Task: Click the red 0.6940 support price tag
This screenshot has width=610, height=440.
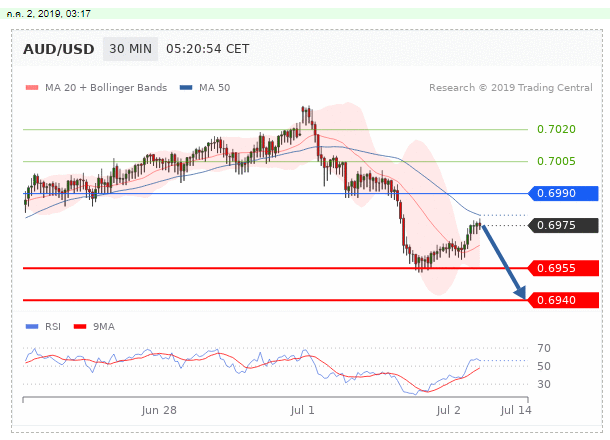Action: pyautogui.click(x=563, y=300)
